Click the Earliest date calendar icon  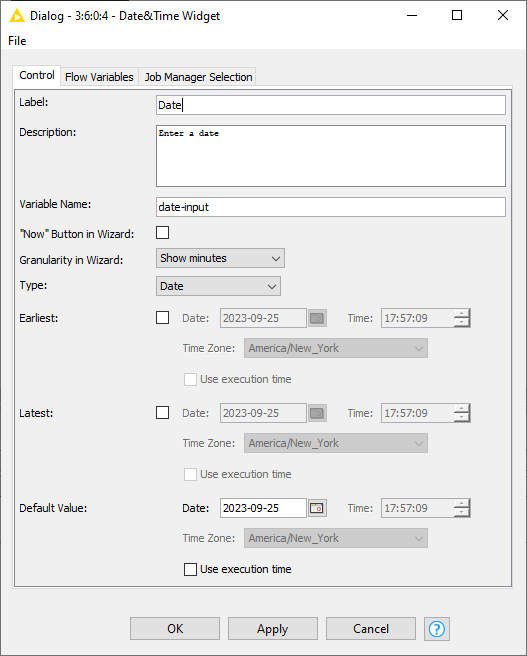point(317,318)
